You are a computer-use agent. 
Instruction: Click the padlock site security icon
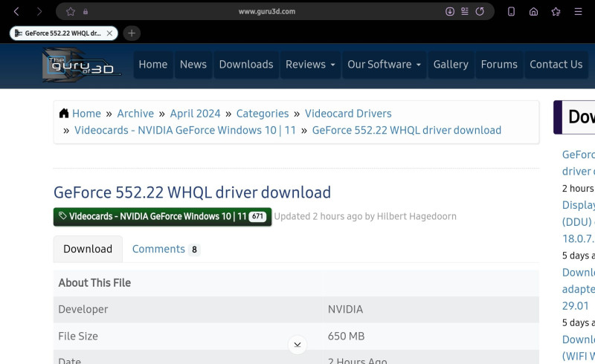tap(86, 11)
